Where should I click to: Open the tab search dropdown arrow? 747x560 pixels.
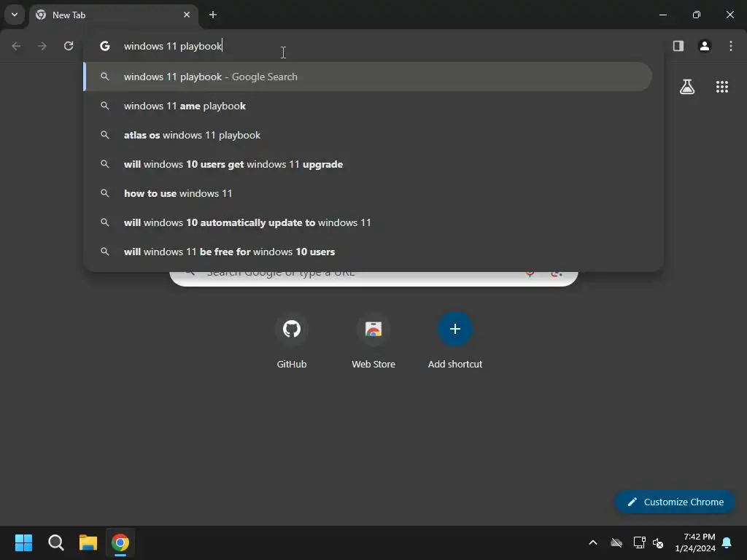pos(15,15)
